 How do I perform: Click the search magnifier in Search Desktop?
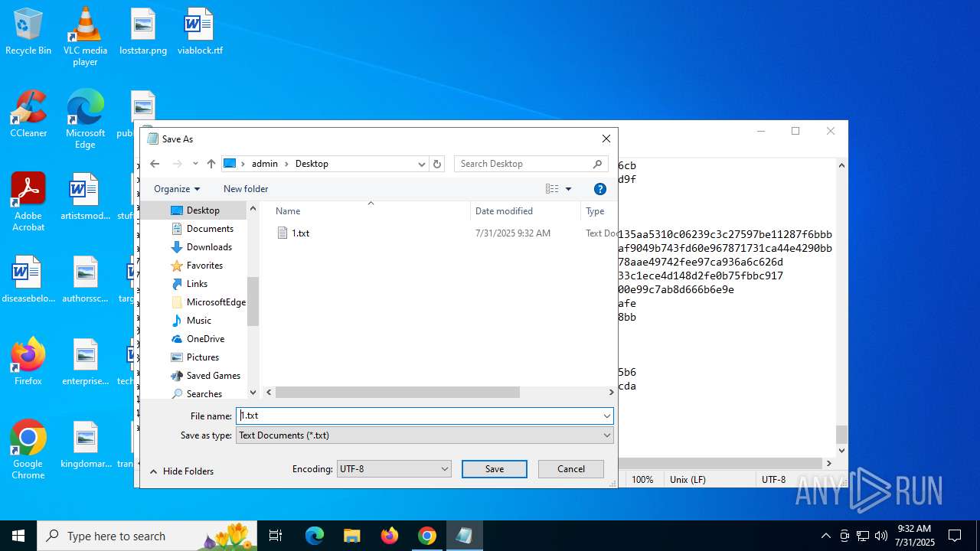pyautogui.click(x=598, y=164)
